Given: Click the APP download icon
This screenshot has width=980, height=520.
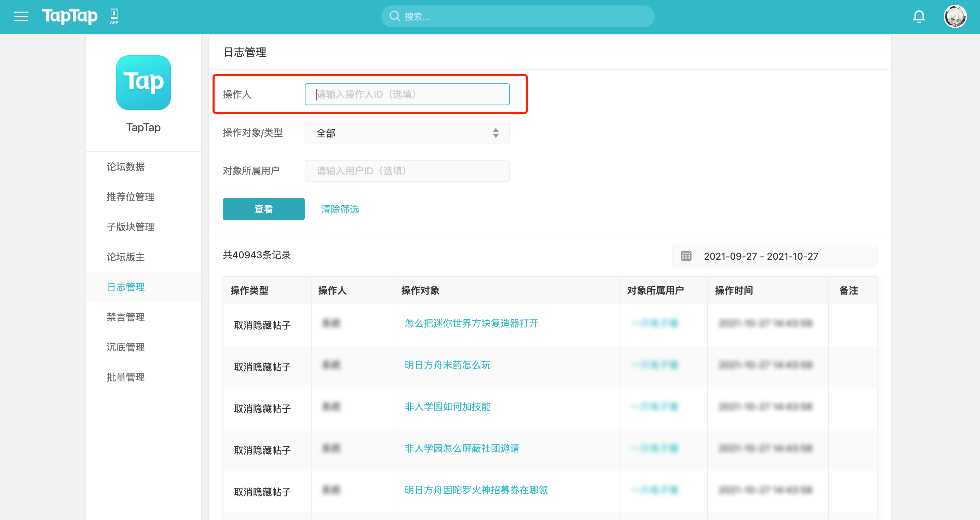Looking at the screenshot, I should [x=114, y=16].
